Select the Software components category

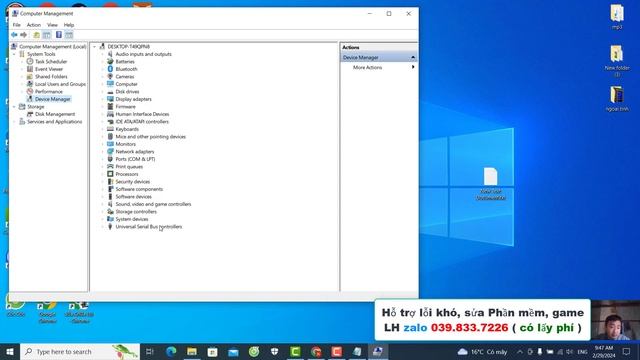139,189
